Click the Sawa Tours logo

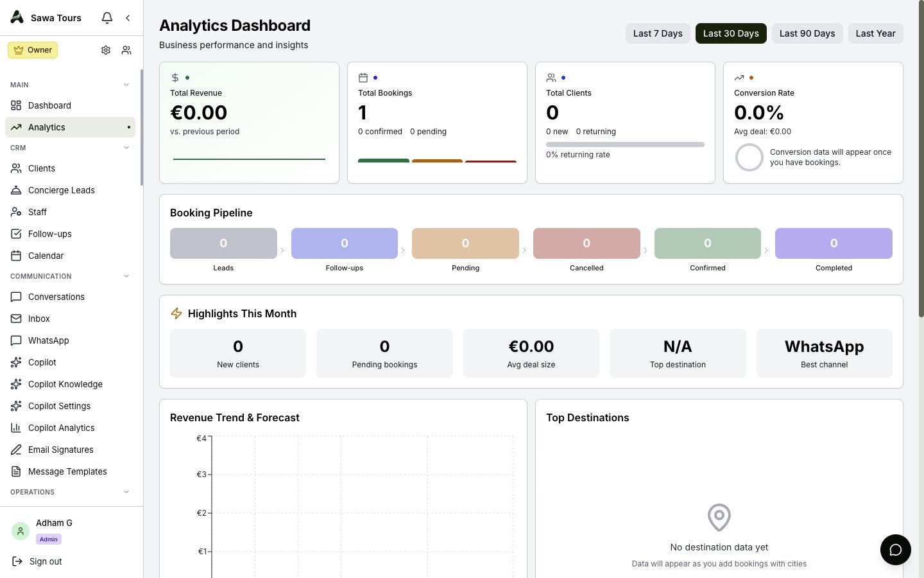click(17, 17)
